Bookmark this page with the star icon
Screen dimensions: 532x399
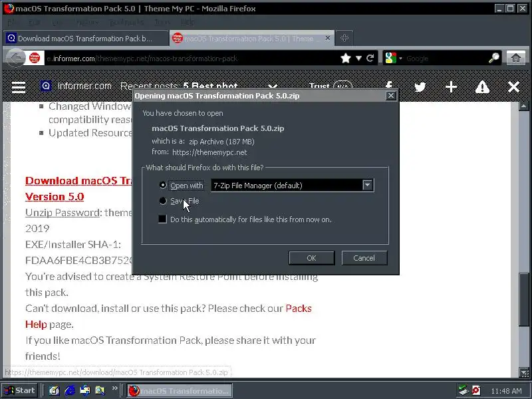point(346,59)
